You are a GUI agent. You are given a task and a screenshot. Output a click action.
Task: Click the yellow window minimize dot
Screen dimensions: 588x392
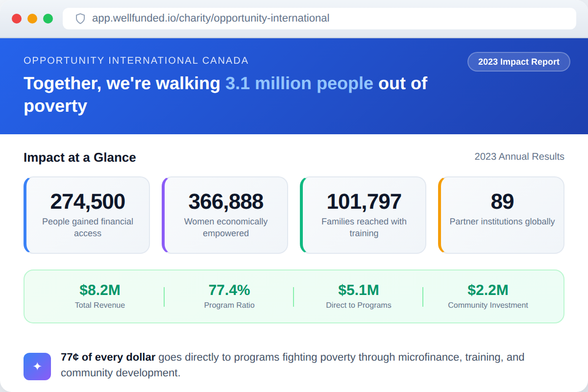coord(32,19)
